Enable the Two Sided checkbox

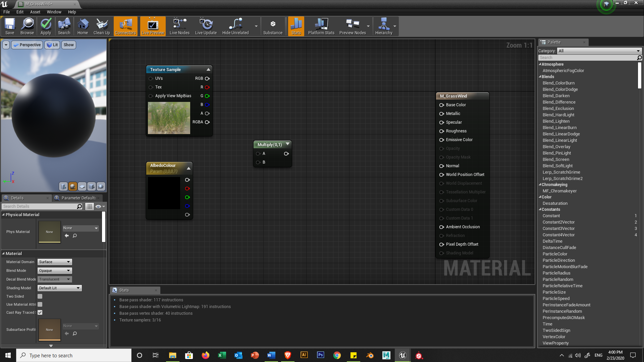tap(40, 296)
